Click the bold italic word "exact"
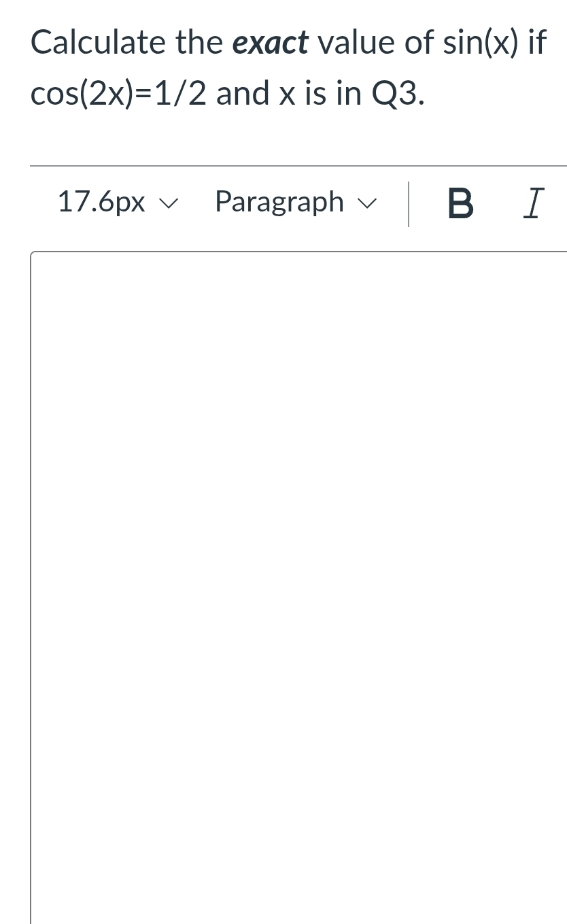Image resolution: width=567 pixels, height=924 pixels. pyautogui.click(x=271, y=43)
